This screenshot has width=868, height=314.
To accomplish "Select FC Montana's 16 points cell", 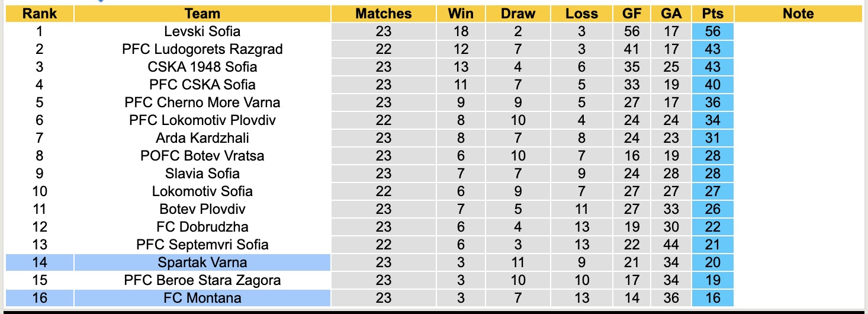I will [712, 298].
